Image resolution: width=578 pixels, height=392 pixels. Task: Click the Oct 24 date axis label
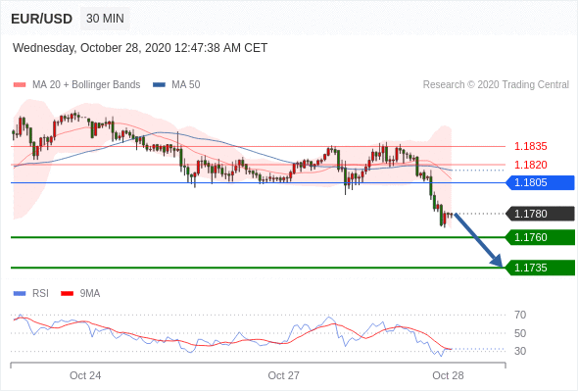[85, 375]
